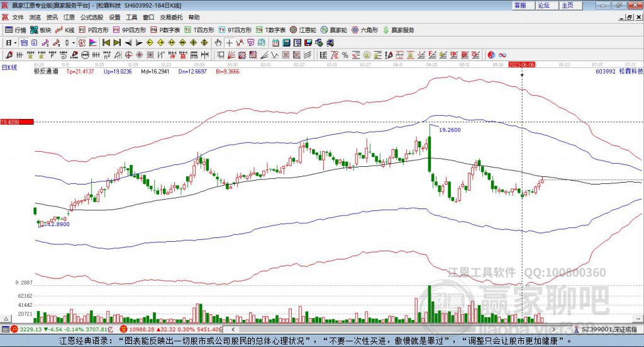Open the 江恩 menu
644x347 pixels.
(x=69, y=17)
